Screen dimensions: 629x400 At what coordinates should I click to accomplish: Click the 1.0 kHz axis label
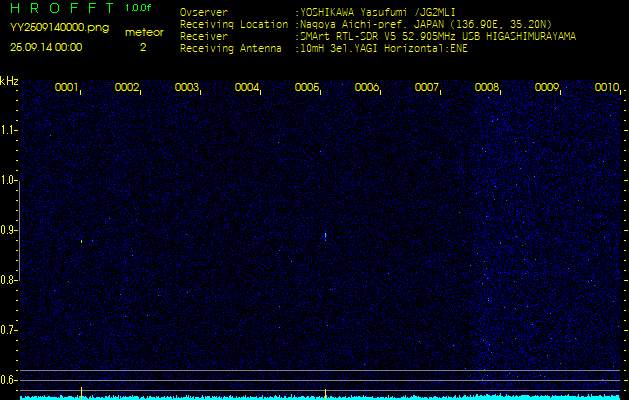(8, 181)
